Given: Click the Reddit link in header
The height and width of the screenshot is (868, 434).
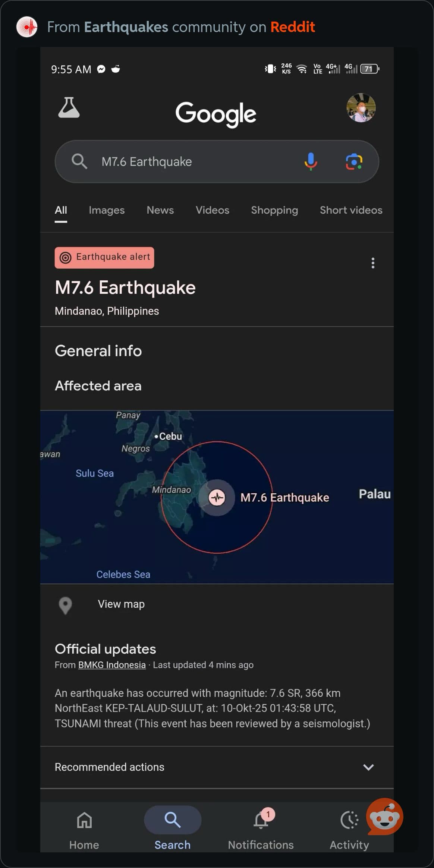Looking at the screenshot, I should pos(292,27).
